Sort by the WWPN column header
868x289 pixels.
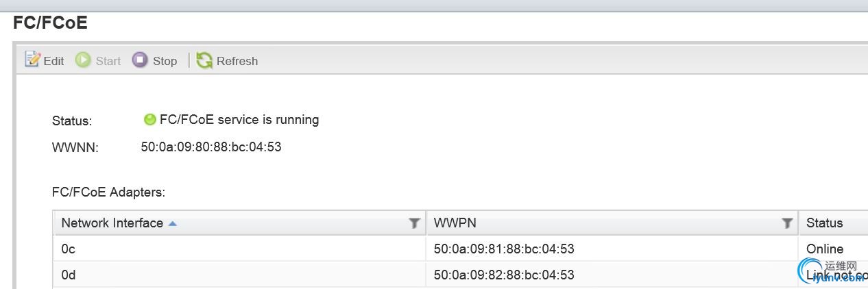(455, 223)
